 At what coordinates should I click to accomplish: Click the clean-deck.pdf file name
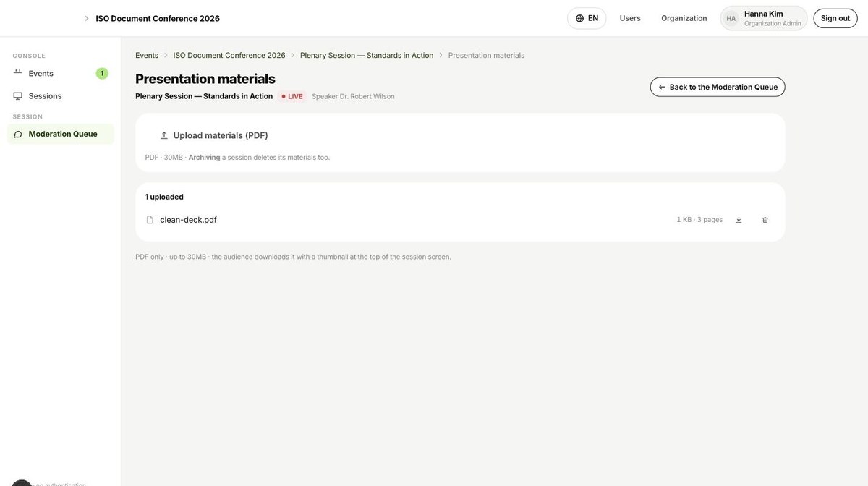point(188,220)
